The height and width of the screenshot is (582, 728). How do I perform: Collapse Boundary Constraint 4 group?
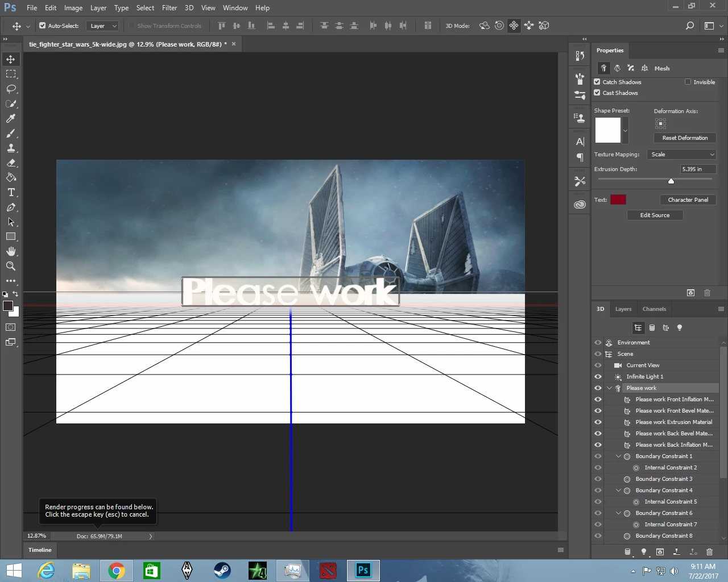(x=618, y=490)
